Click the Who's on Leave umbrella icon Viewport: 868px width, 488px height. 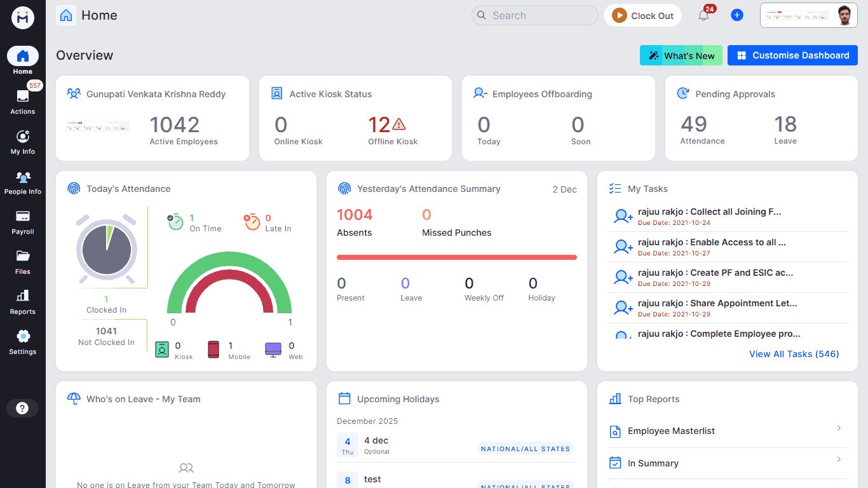click(74, 399)
